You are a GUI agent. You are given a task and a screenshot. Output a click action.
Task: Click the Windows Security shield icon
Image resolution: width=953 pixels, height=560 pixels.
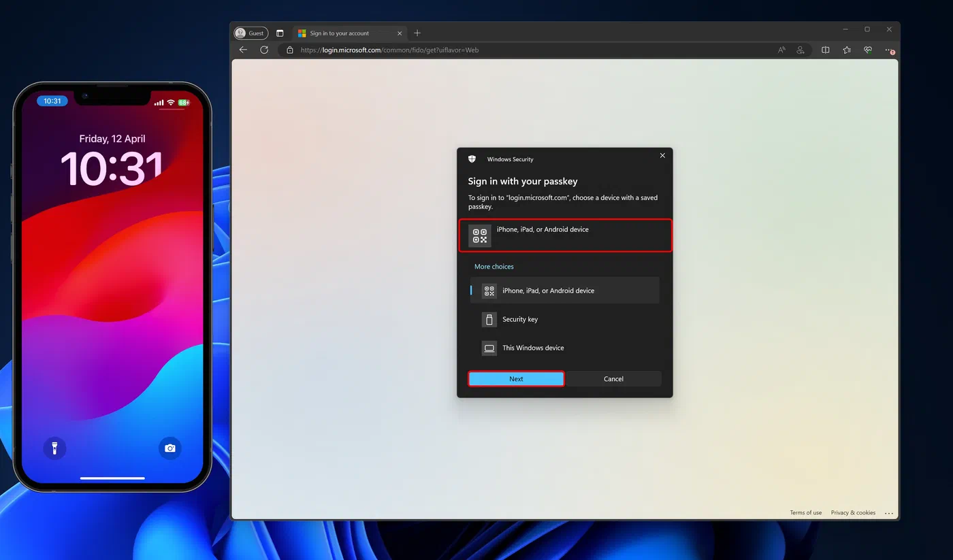472,159
